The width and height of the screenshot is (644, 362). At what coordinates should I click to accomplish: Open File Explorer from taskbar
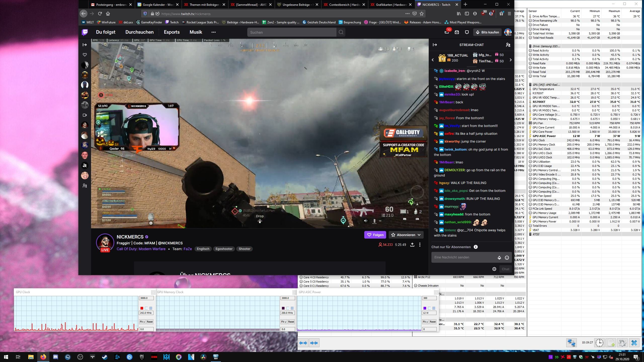31,357
